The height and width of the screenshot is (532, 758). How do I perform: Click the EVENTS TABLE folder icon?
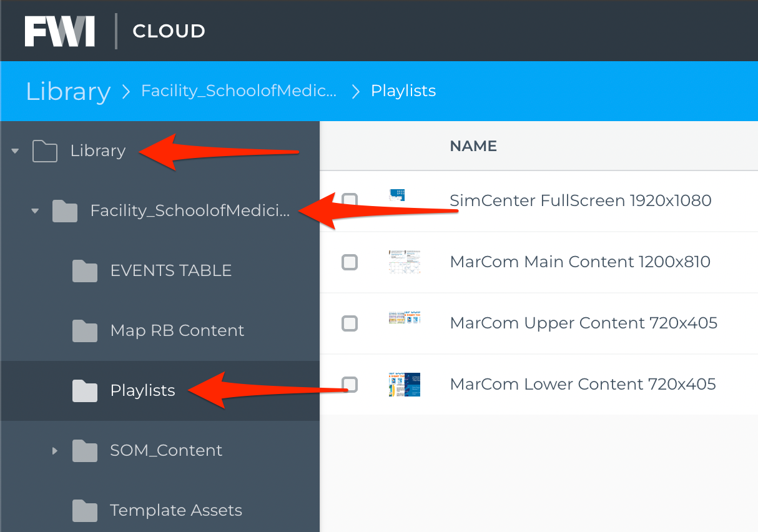(85, 271)
